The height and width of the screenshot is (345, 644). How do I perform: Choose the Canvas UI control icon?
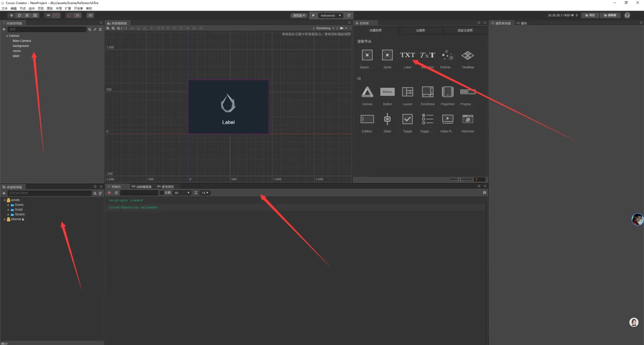(x=367, y=92)
